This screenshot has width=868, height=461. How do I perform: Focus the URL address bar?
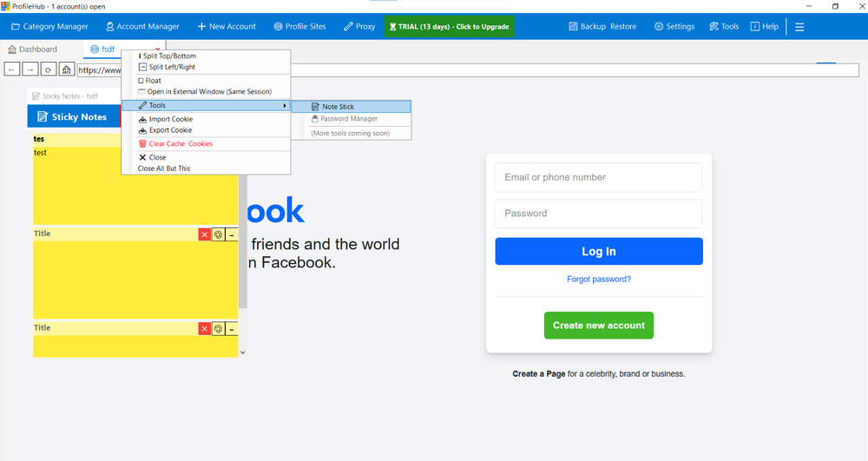pyautogui.click(x=468, y=69)
